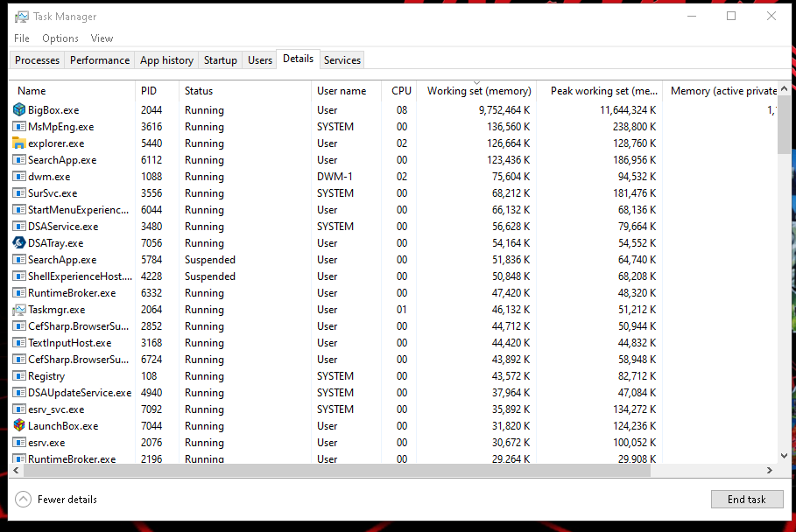The width and height of the screenshot is (796, 532).
Task: Switch to the Processes tab
Action: pyautogui.click(x=37, y=59)
